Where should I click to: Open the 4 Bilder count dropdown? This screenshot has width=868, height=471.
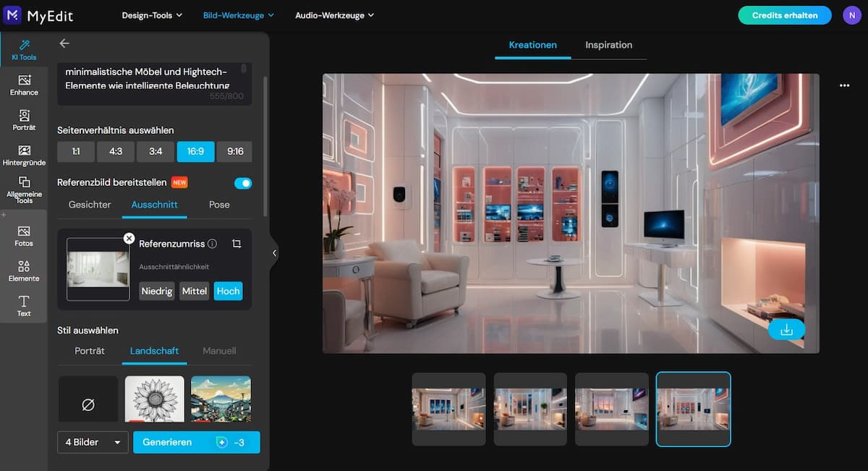pos(93,442)
